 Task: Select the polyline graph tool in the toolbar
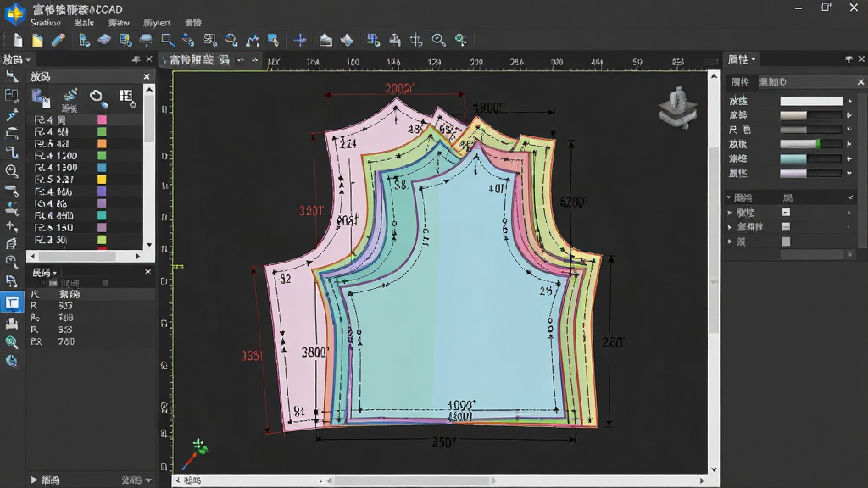(x=253, y=40)
